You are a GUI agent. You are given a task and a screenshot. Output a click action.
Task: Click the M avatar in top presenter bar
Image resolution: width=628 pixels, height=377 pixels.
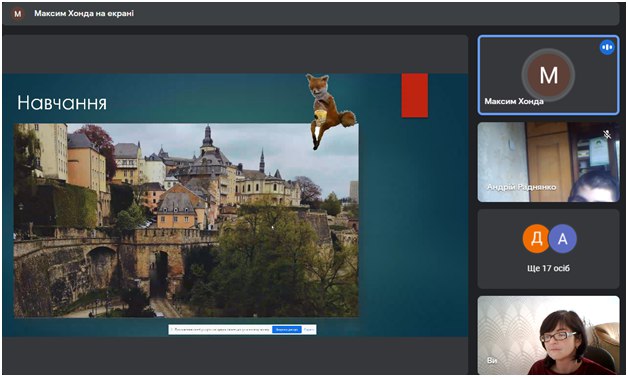pyautogui.click(x=17, y=14)
